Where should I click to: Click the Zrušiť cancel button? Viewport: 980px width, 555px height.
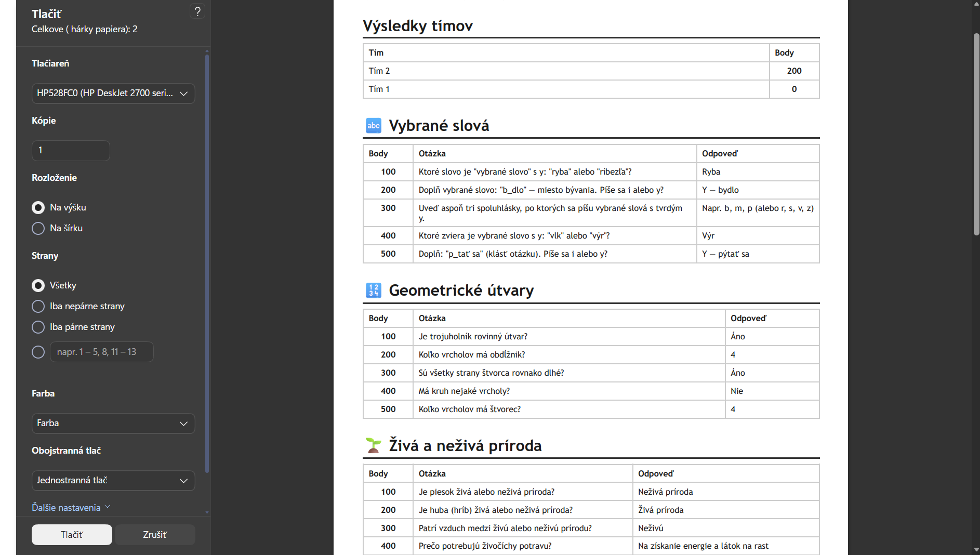[155, 535]
